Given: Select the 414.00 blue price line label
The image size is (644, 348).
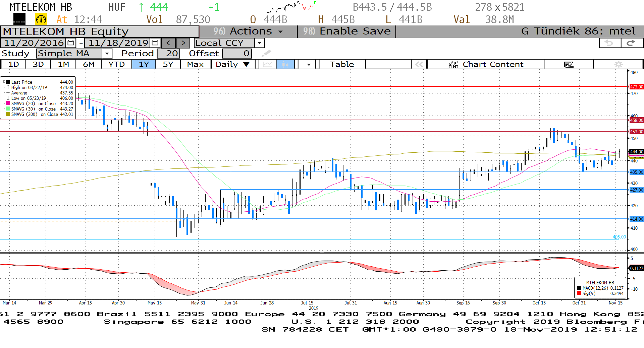Looking at the screenshot, I should (x=636, y=219).
